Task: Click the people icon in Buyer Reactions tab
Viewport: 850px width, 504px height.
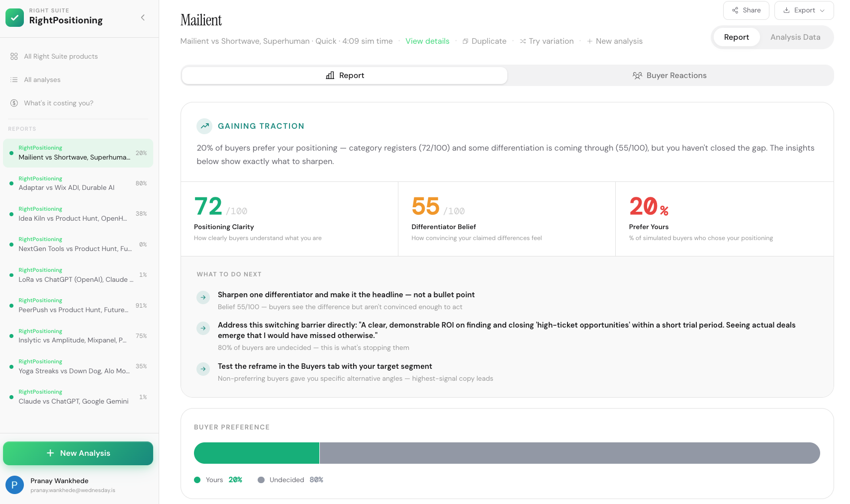Action: 637,76
